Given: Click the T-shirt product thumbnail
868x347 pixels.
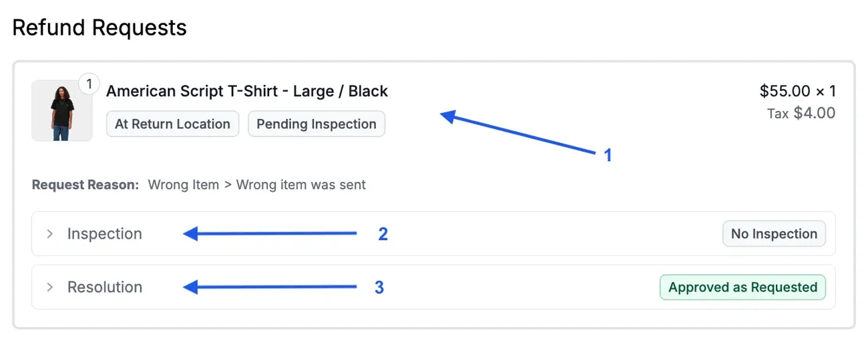Looking at the screenshot, I should tap(61, 112).
